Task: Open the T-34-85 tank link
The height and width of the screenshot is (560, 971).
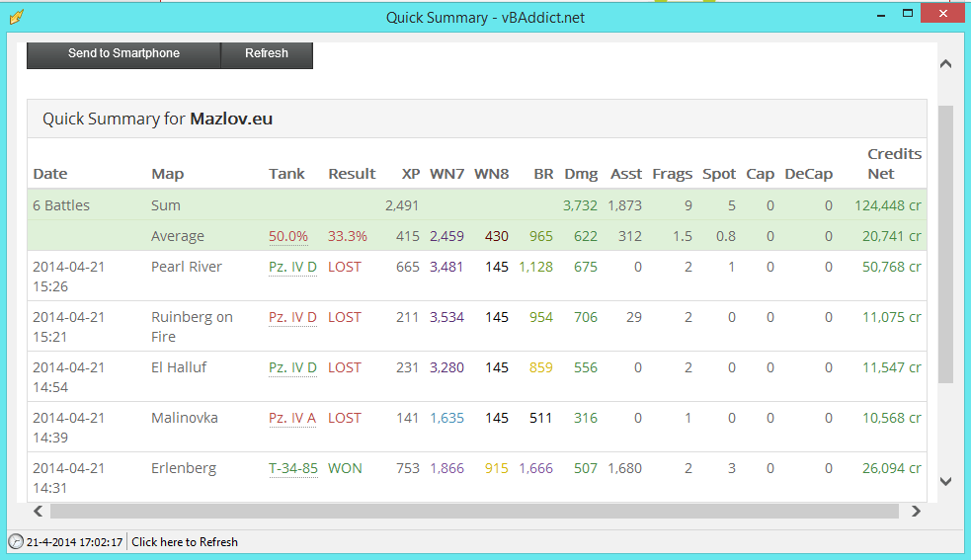Action: (x=293, y=468)
